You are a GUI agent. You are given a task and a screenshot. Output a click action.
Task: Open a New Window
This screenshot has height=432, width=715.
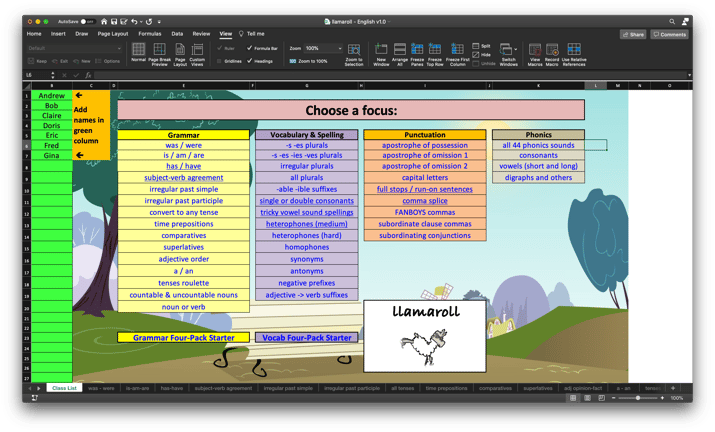click(x=381, y=54)
